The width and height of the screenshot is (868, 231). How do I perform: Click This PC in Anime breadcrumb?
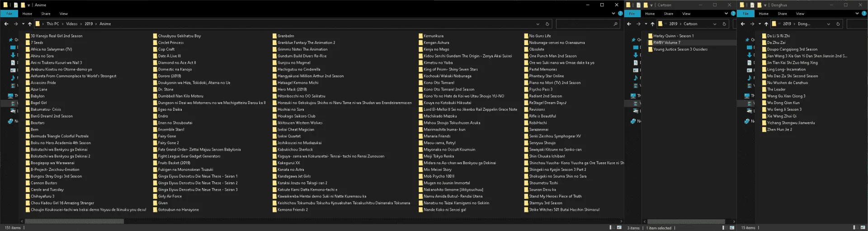(x=52, y=24)
